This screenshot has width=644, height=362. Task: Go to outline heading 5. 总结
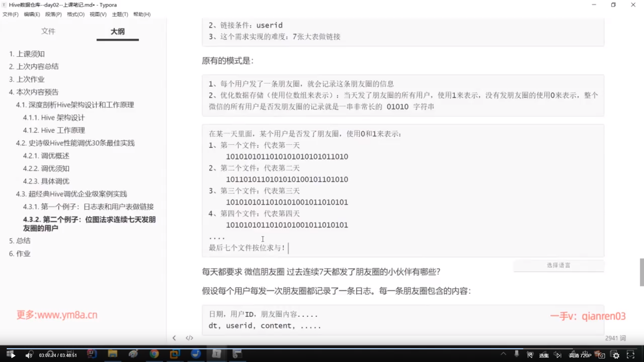[x=20, y=241]
